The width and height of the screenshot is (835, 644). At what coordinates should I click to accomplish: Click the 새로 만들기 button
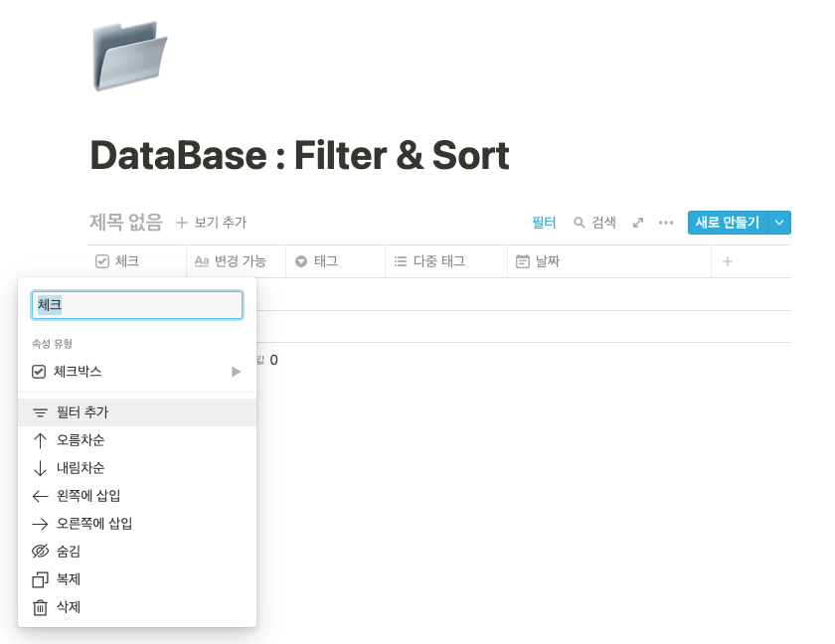(x=728, y=223)
